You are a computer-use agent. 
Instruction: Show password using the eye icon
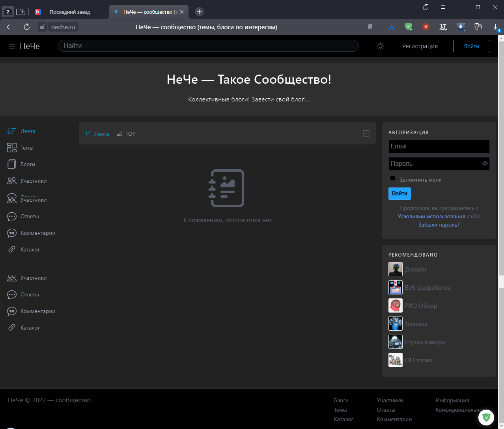coord(485,163)
